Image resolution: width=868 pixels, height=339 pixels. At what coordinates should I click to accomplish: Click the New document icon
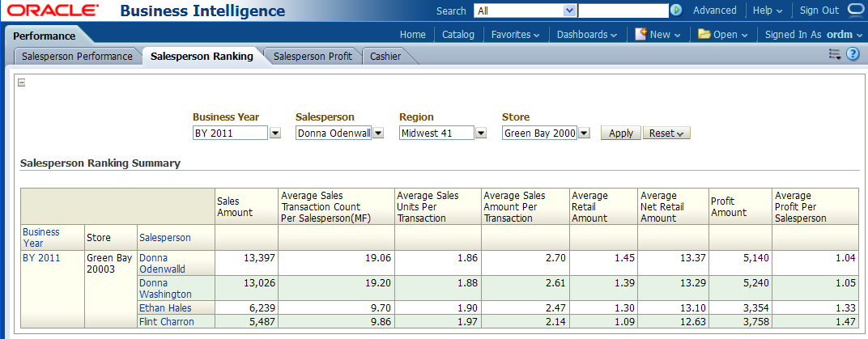point(640,34)
